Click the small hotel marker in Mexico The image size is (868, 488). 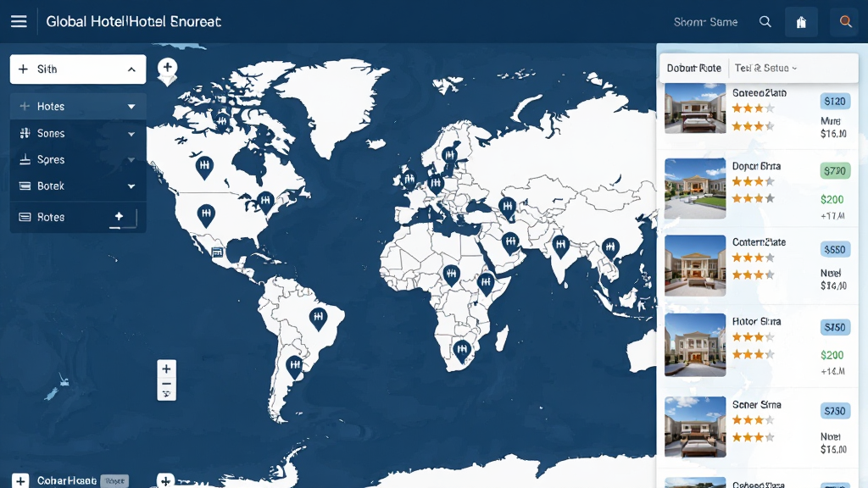[218, 252]
